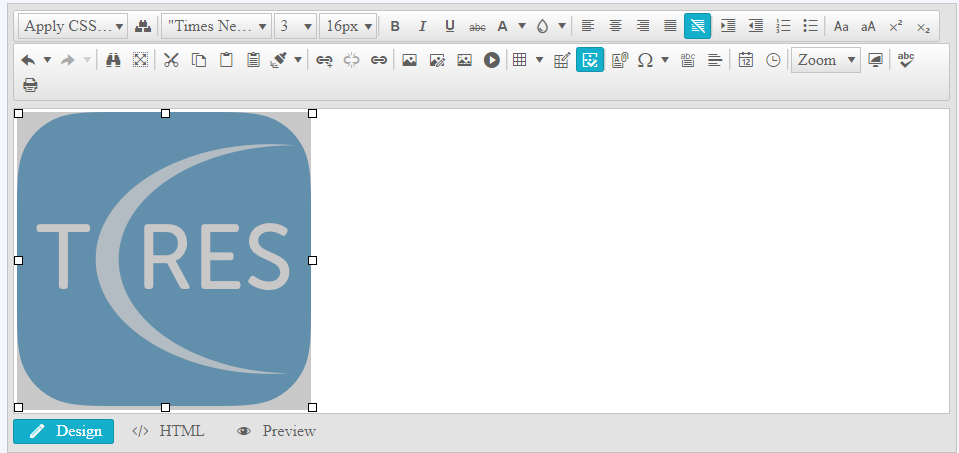Click the aA convert case icon
Image resolution: width=959 pixels, height=453 pixels.
(868, 26)
